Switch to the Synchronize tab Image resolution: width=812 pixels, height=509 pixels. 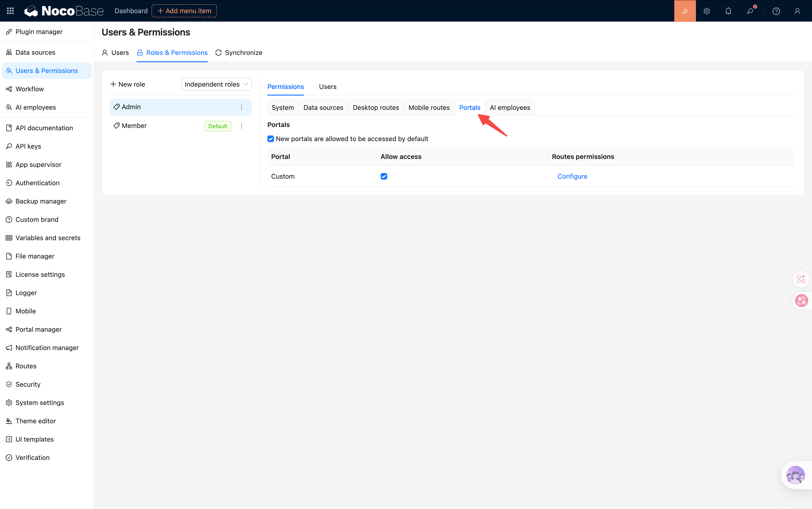click(x=239, y=53)
